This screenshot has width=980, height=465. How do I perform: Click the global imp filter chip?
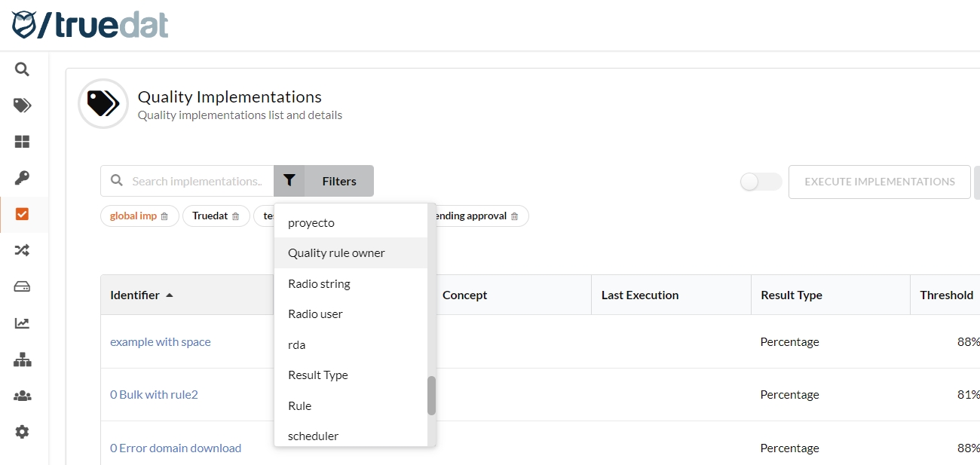(x=133, y=216)
